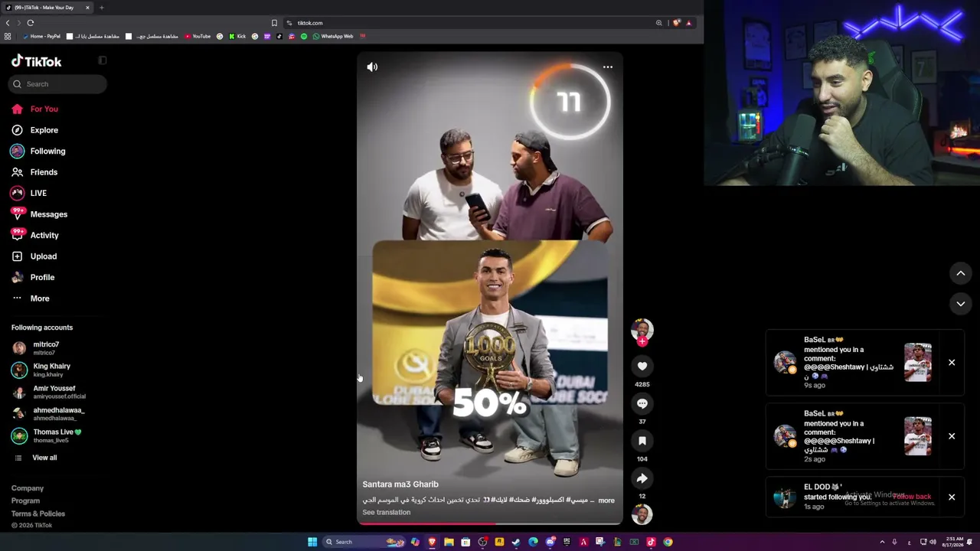Click See translation under the caption
Screen dimensions: 980x551
click(387, 513)
